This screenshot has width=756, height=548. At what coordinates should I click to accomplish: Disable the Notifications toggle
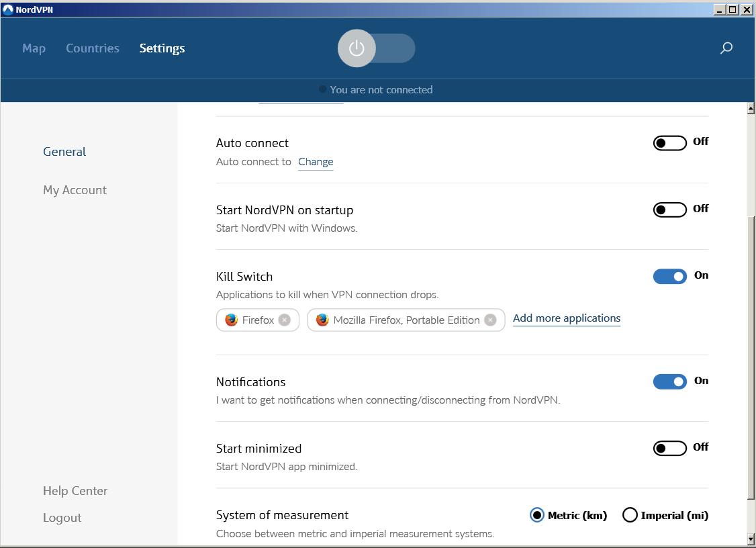(x=669, y=381)
